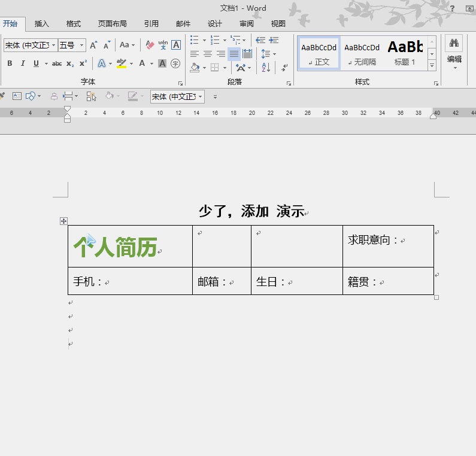Apply the 标题 1 style
Screen dimensions: 476x456
click(x=405, y=54)
